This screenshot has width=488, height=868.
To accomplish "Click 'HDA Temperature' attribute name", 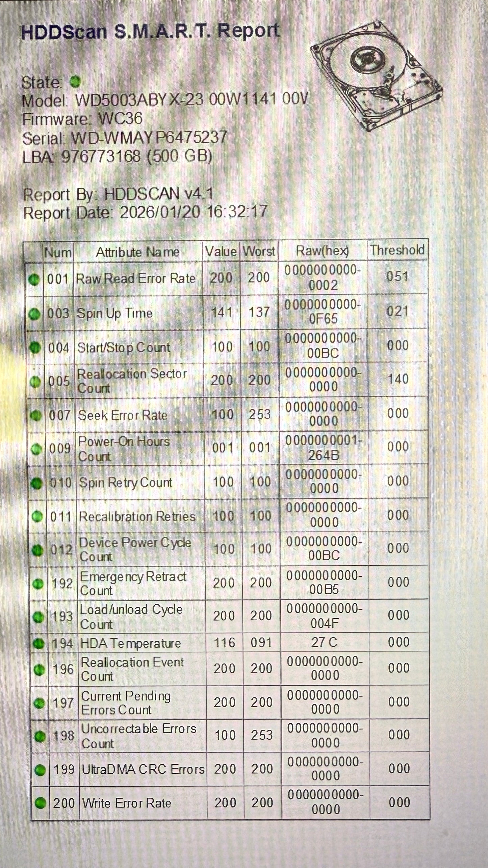I will coord(131,644).
